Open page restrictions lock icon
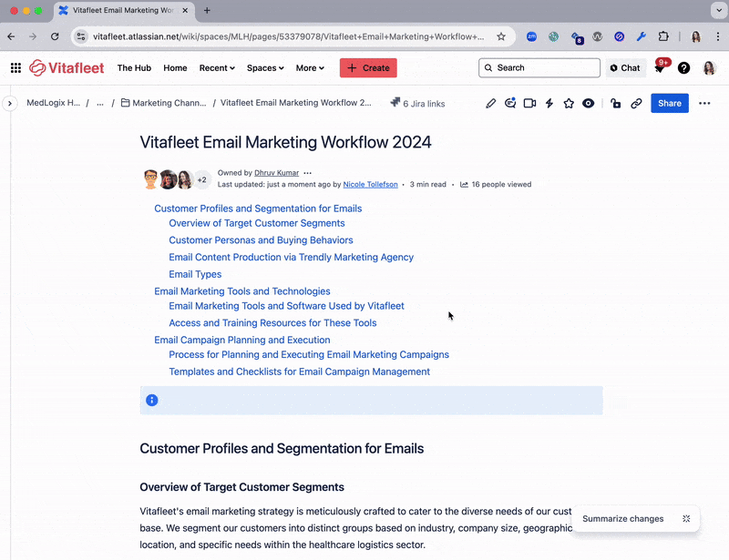This screenshot has width=729, height=560. [616, 103]
